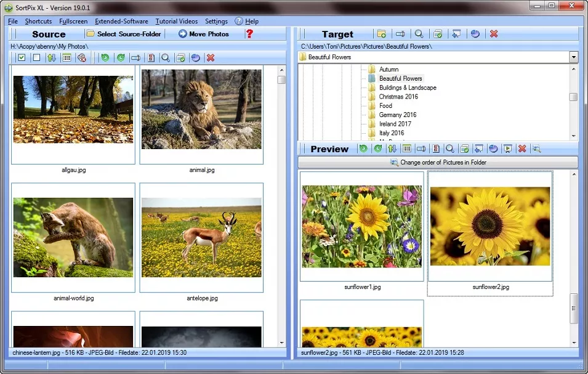This screenshot has height=374, width=588.
Task: Open the Settings menu
Action: point(216,22)
